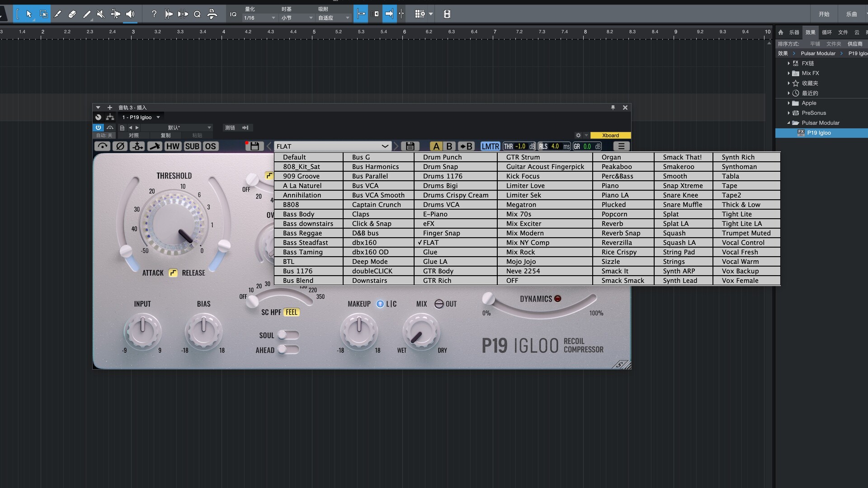This screenshot has height=488, width=868.
Task: Open the video filmstrip icon in toolbar
Action: (447, 14)
